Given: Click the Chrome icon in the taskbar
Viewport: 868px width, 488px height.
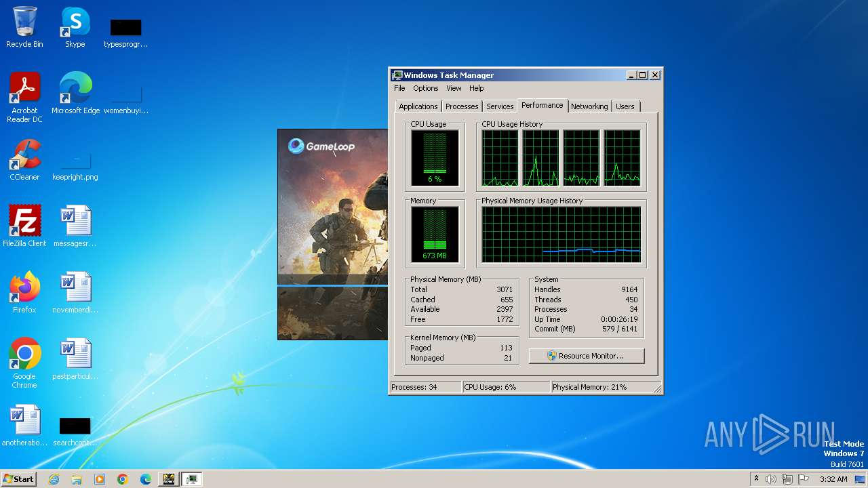Looking at the screenshot, I should point(123,479).
